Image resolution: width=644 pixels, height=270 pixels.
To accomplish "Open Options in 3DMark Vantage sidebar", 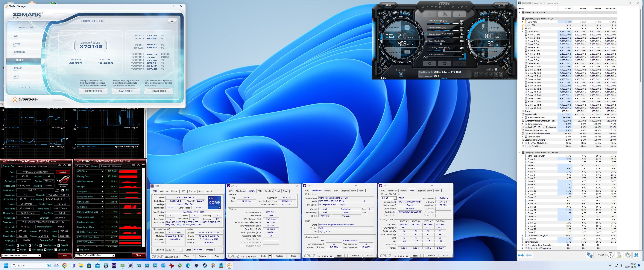I will point(17,44).
